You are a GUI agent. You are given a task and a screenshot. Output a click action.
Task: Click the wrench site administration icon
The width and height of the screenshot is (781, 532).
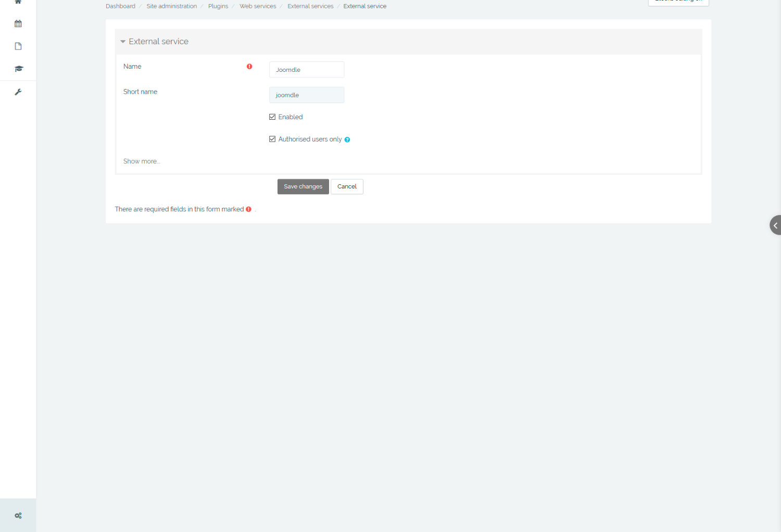coord(18,92)
